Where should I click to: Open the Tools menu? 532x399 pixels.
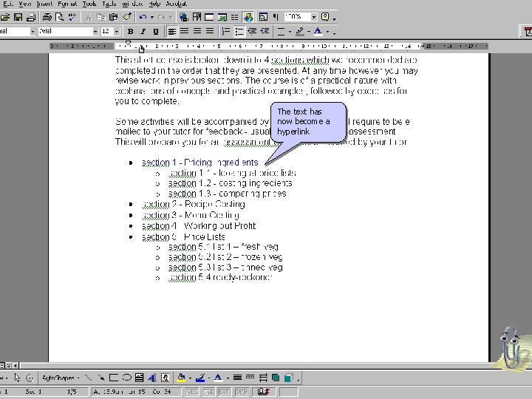point(89,4)
